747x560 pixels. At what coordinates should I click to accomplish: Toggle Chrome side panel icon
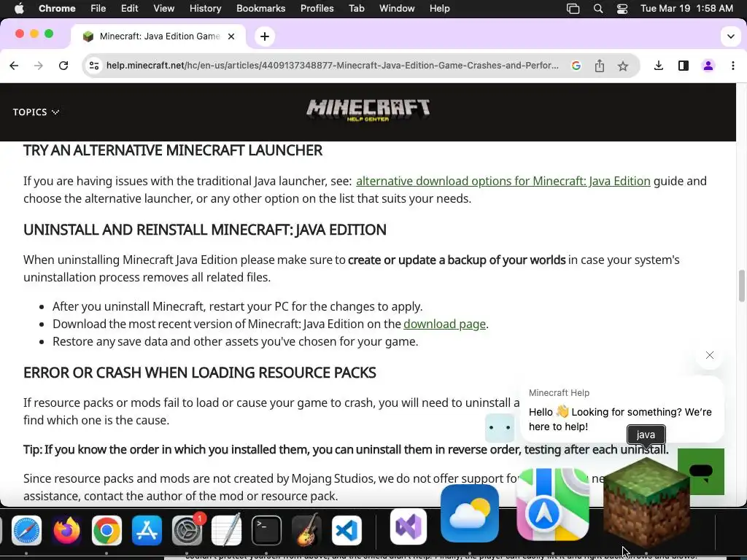(x=683, y=66)
